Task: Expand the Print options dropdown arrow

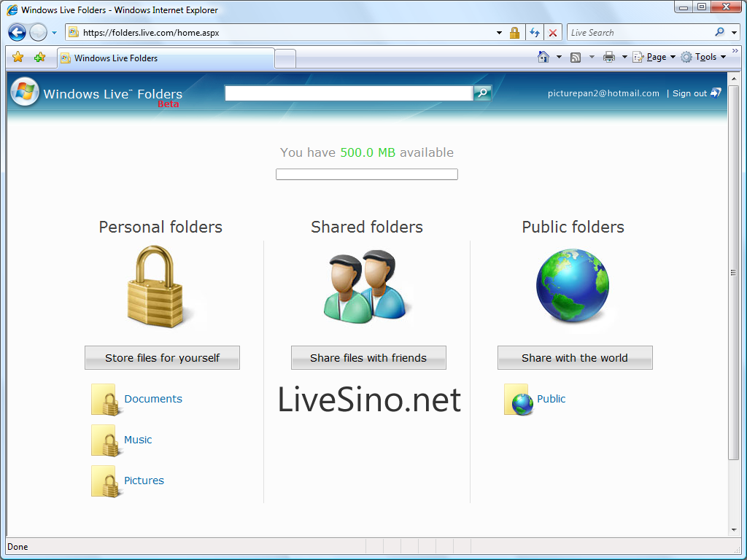Action: click(x=624, y=57)
